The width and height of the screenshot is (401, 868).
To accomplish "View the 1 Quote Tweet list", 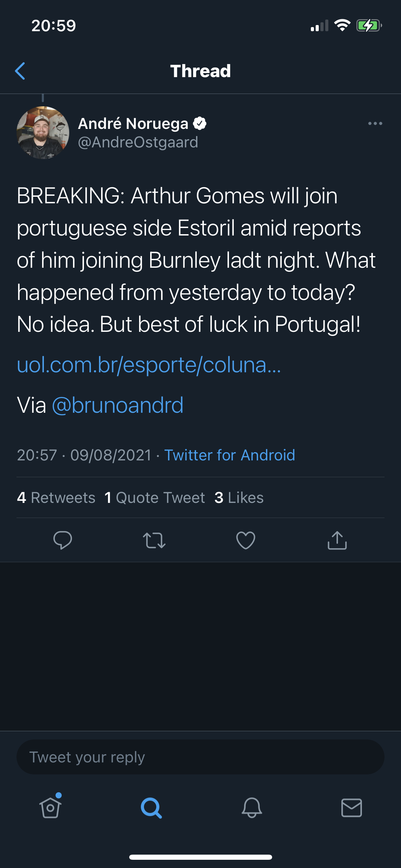I will (x=155, y=498).
